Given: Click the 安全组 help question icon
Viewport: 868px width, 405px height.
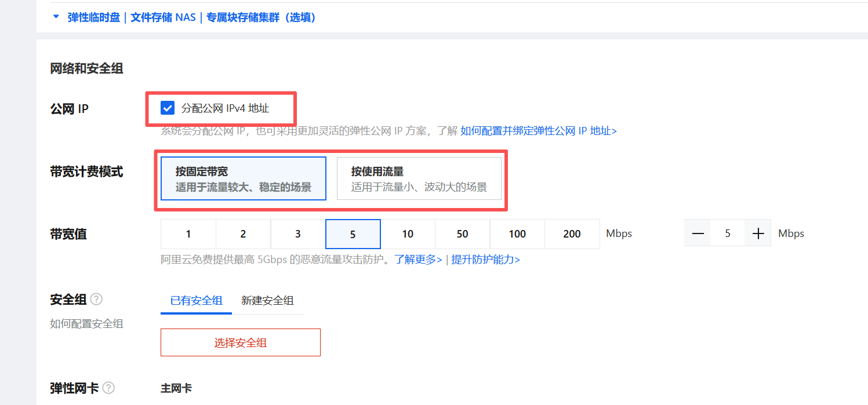Looking at the screenshot, I should (x=97, y=300).
